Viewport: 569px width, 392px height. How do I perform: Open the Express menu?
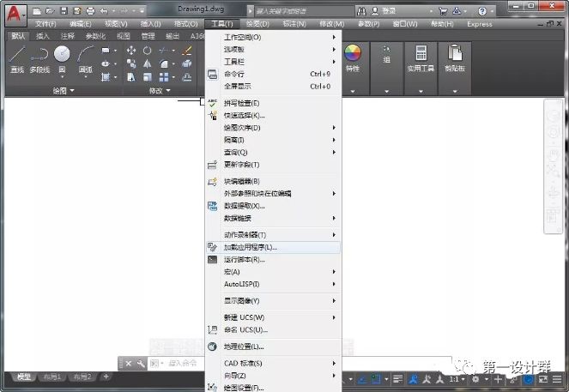pyautogui.click(x=480, y=24)
